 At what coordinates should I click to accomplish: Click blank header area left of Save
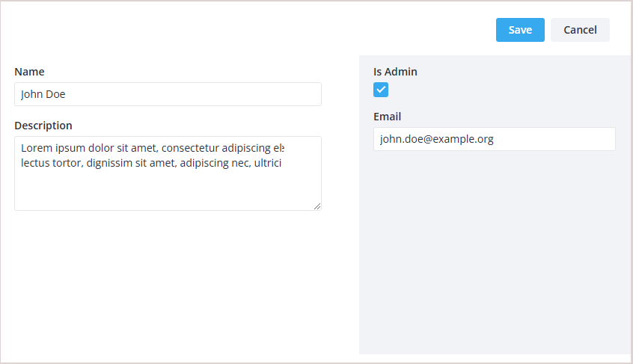247,30
